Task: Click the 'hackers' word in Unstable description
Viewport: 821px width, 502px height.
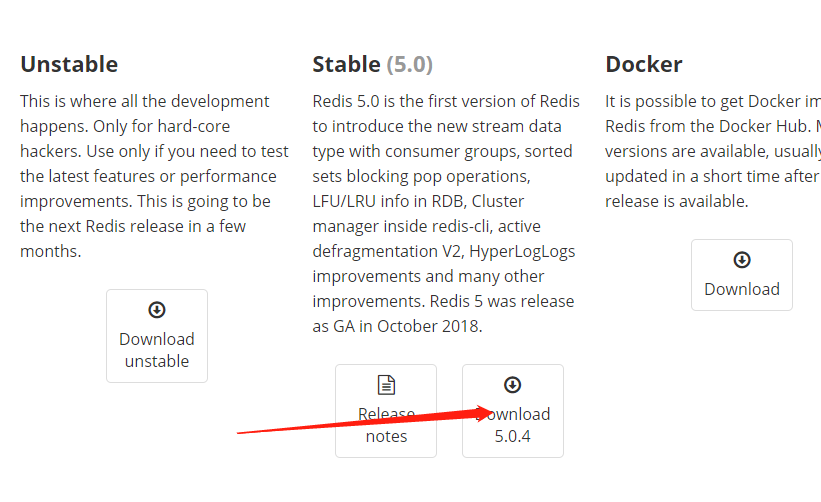Action: click(x=48, y=151)
